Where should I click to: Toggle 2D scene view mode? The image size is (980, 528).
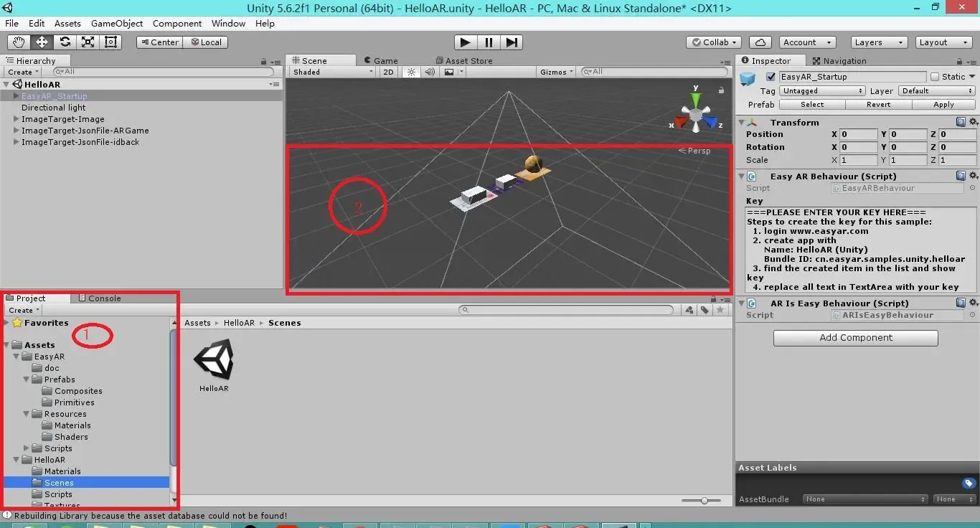[388, 72]
